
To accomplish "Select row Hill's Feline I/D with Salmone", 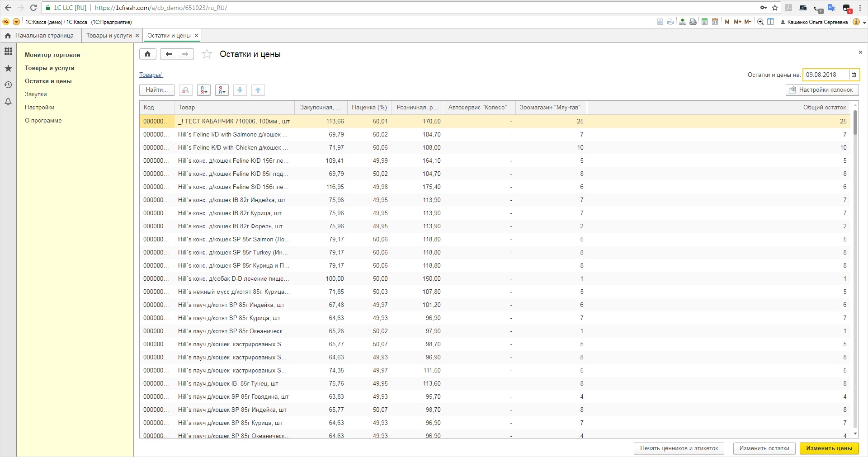I will (495, 135).
